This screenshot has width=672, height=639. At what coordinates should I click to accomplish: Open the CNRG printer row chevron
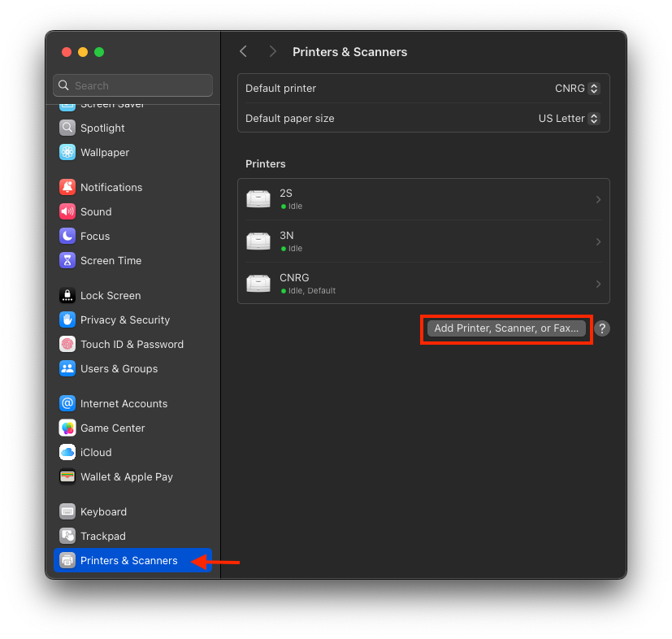tap(598, 285)
